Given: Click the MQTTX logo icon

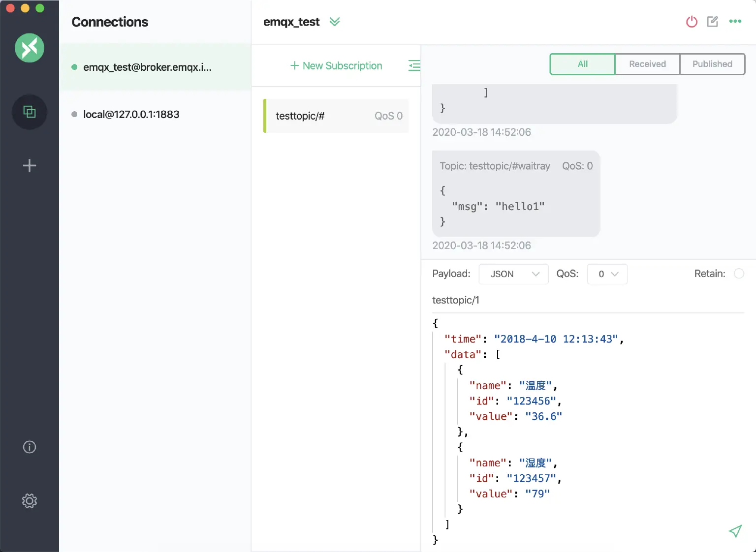Looking at the screenshot, I should tap(30, 48).
